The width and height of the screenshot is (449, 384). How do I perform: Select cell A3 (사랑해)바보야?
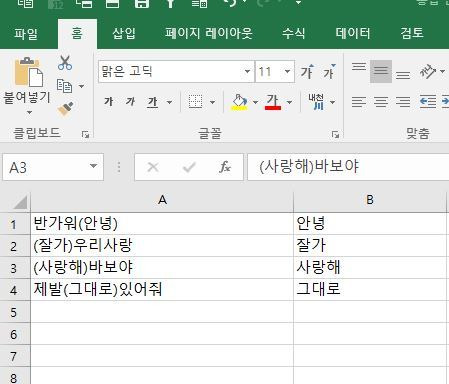pyautogui.click(x=162, y=268)
